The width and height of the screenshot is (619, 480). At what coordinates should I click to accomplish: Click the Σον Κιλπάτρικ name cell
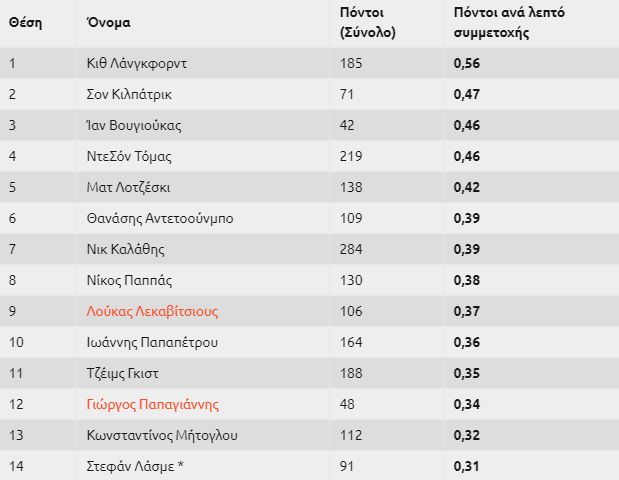coord(203,94)
